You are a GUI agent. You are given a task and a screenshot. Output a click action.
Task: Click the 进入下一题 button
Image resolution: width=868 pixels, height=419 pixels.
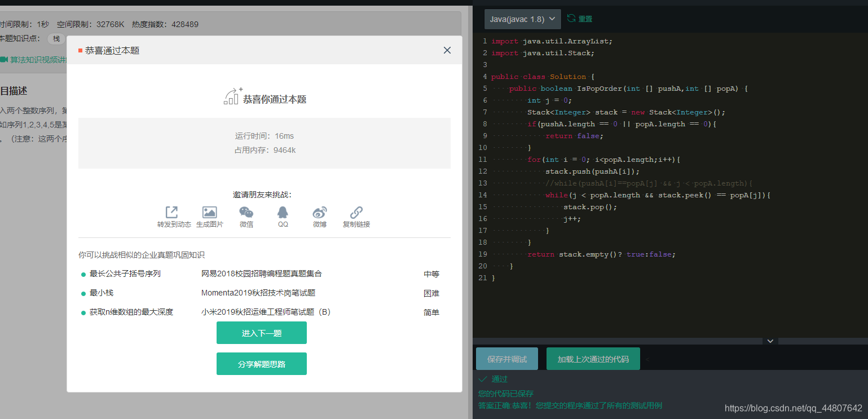pyautogui.click(x=262, y=333)
